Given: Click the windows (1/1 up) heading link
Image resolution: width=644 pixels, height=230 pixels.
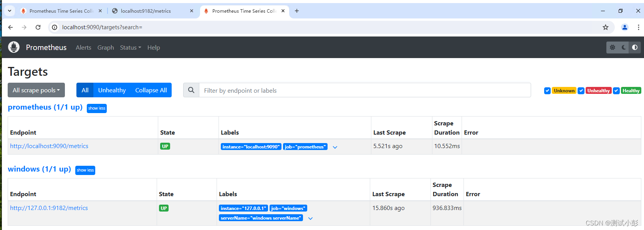Looking at the screenshot, I should click(x=40, y=169).
